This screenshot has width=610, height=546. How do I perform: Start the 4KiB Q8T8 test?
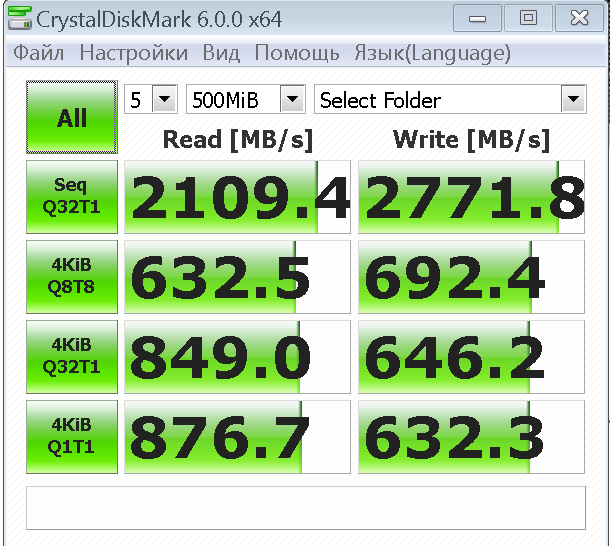pos(72,277)
